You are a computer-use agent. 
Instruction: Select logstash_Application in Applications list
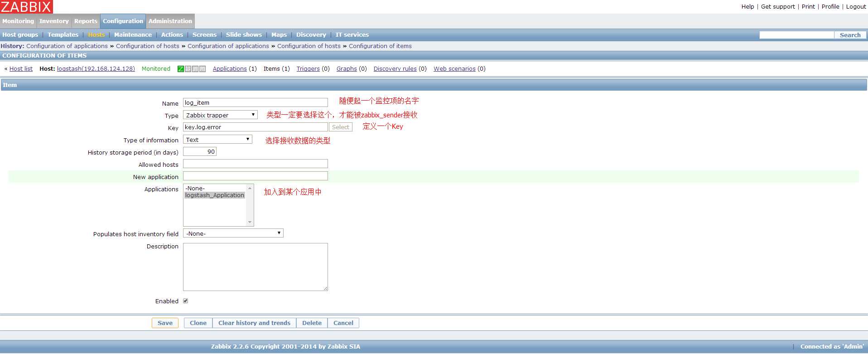(215, 195)
